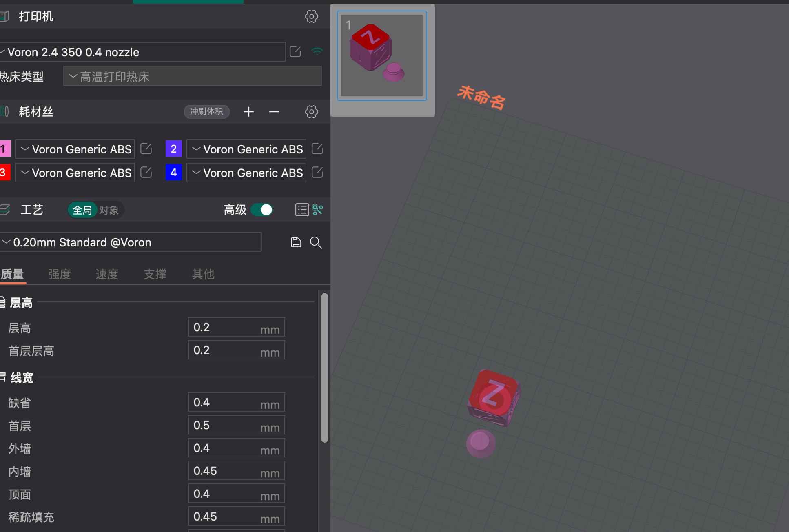Switch process scope to 对象 mode
Image resolution: width=789 pixels, height=532 pixels.
(109, 210)
